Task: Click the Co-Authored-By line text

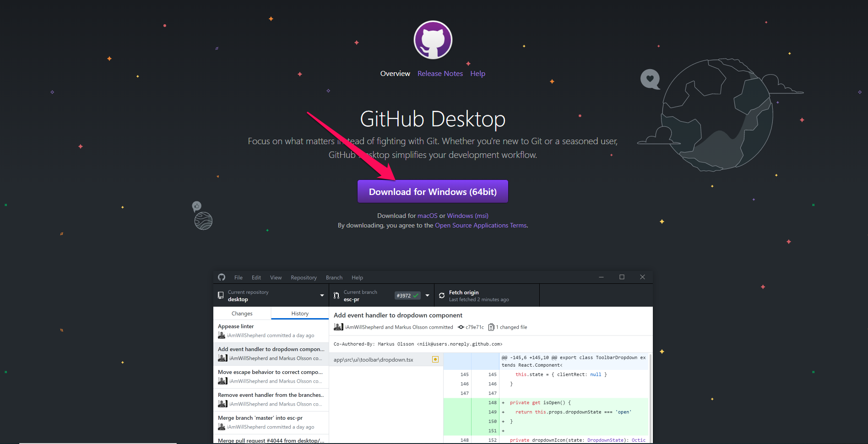Action: 418,344
